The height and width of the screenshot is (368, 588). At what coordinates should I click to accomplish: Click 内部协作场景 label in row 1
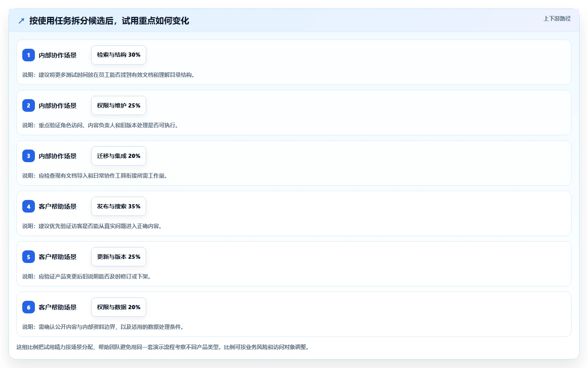[x=58, y=55]
